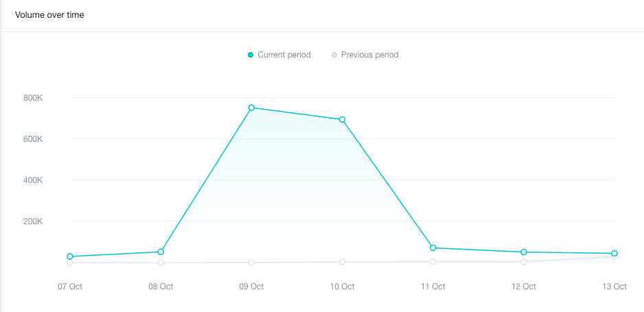
Task: Toggle the Previous period legend series
Action: click(x=365, y=55)
